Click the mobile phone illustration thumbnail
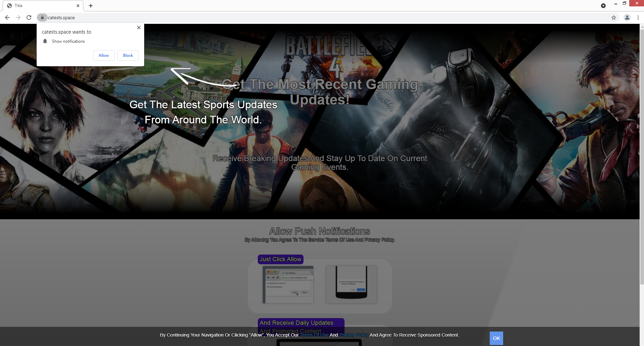The height and width of the screenshot is (346, 644). (351, 284)
